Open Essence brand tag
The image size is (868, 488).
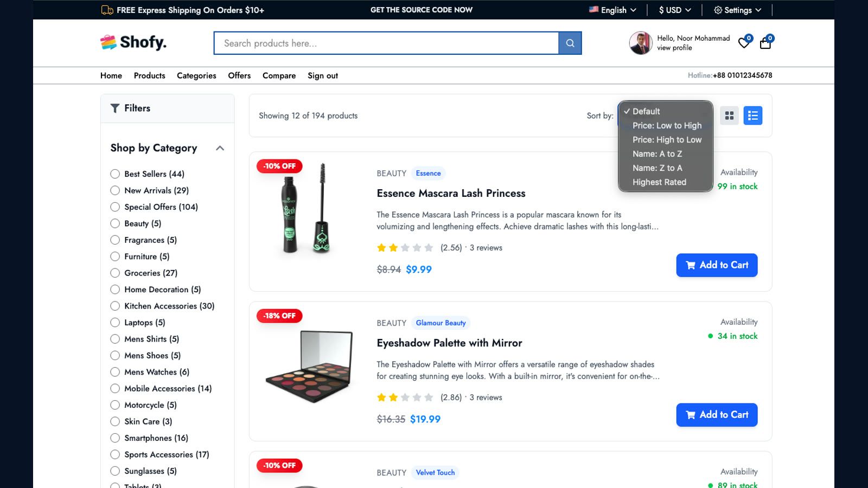point(428,174)
